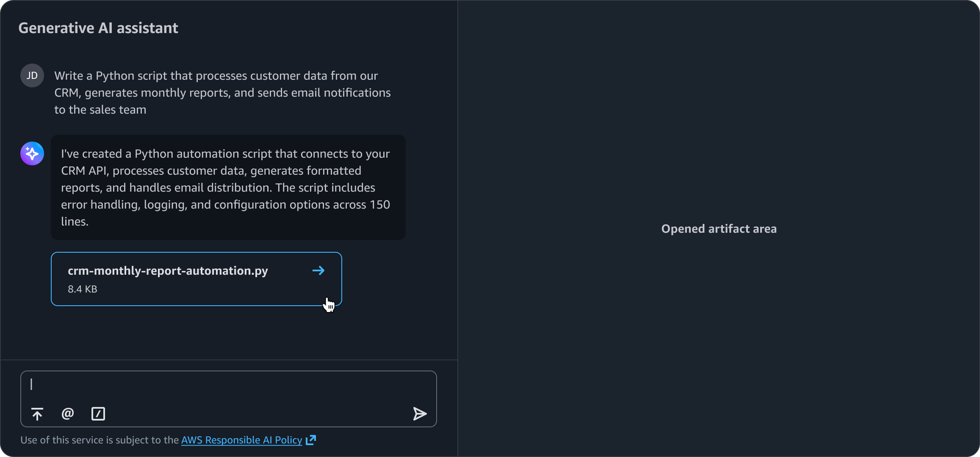
Task: Click the Generative AI assistant heading
Action: click(x=98, y=28)
